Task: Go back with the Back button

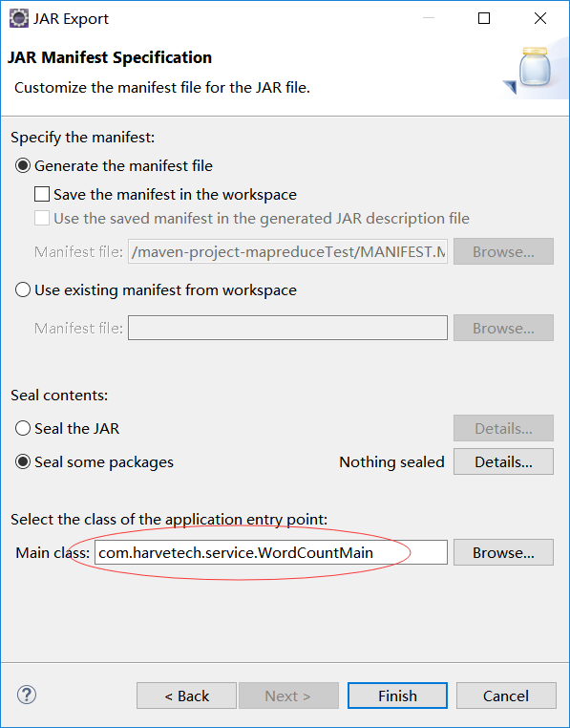Action: [x=186, y=696]
